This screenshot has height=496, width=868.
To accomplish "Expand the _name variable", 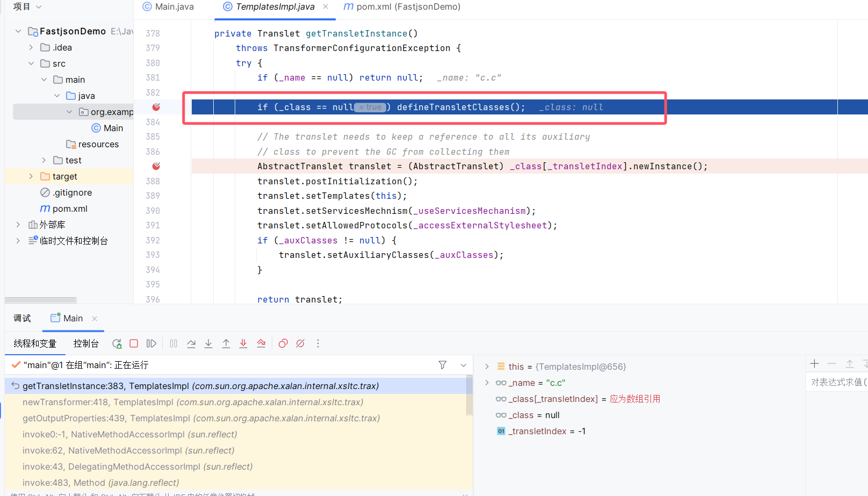I will [487, 383].
